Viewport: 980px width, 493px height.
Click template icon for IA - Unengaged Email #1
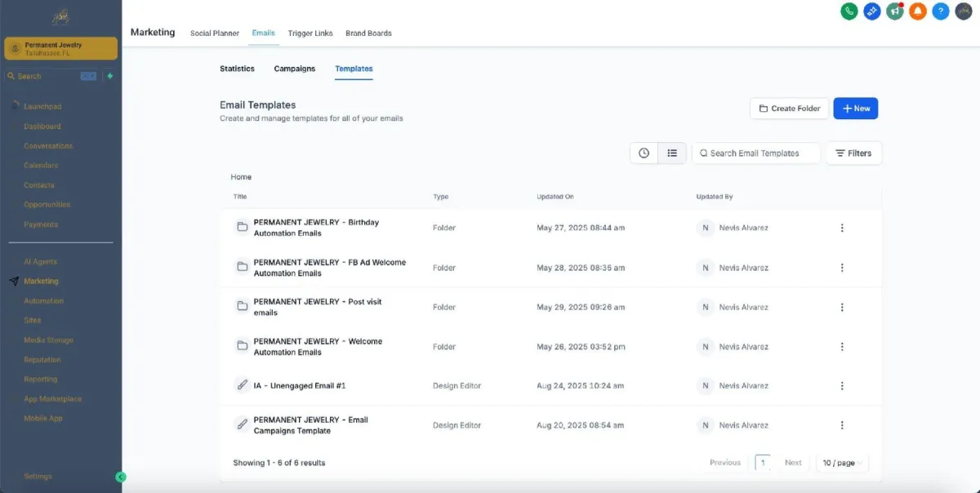tap(242, 385)
